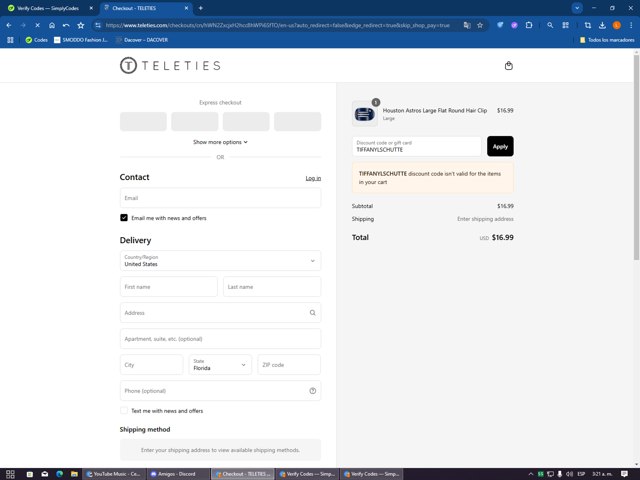Viewport: 640px width, 480px height.
Task: Click the ZIP code field
Action: 289,364
